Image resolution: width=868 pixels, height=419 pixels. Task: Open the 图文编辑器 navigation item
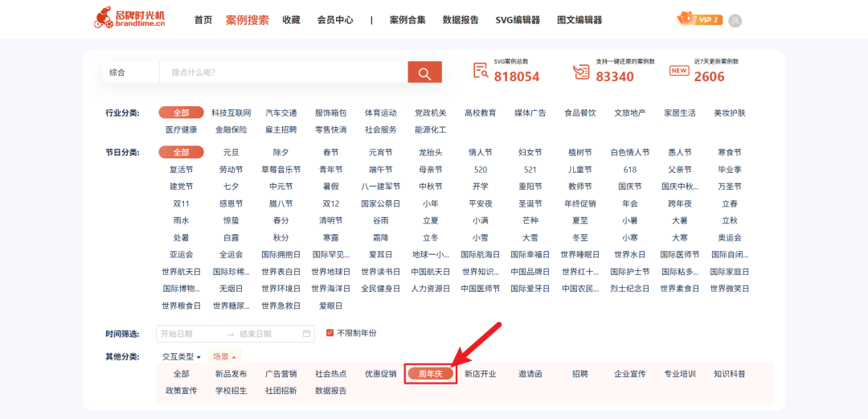pos(579,20)
